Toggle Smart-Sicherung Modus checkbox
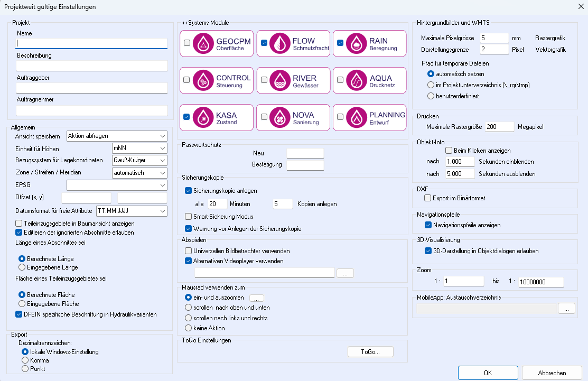The width and height of the screenshot is (588, 381). pos(189,217)
